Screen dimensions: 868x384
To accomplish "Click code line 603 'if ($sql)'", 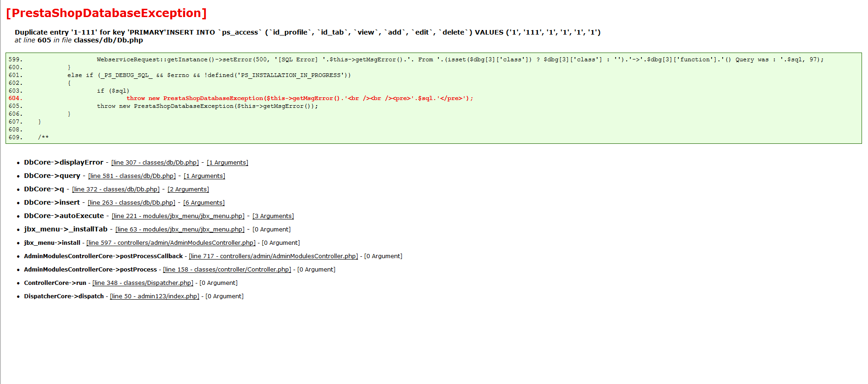I will [x=113, y=91].
